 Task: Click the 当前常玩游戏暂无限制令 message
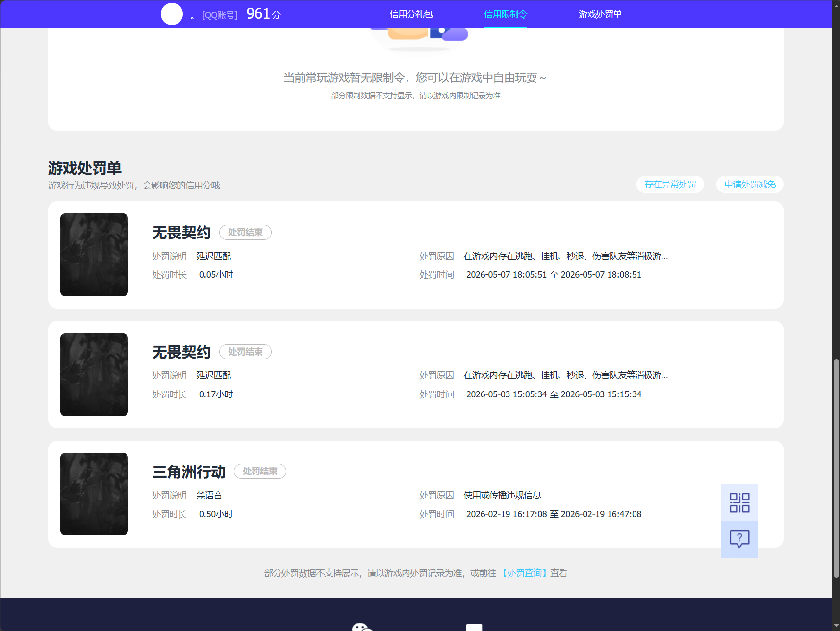coord(415,78)
